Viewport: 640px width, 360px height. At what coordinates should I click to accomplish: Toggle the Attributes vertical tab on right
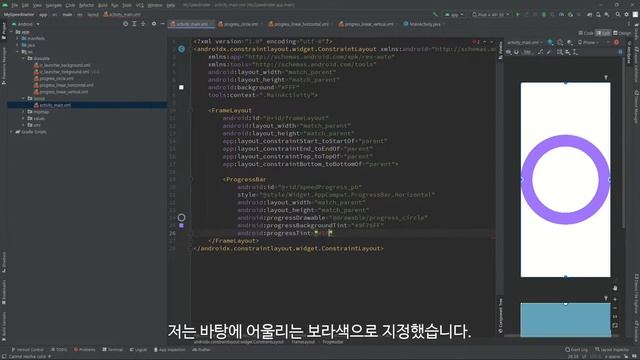629,53
